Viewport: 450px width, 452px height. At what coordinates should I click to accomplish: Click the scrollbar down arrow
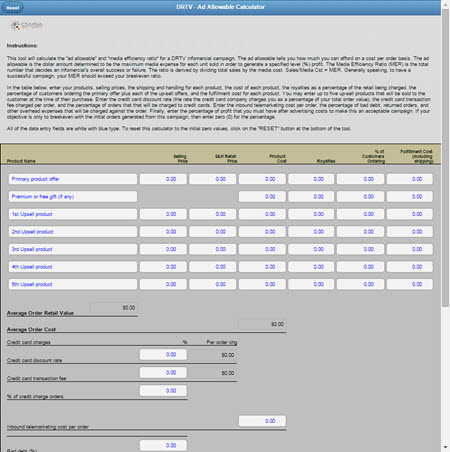(446, 447)
